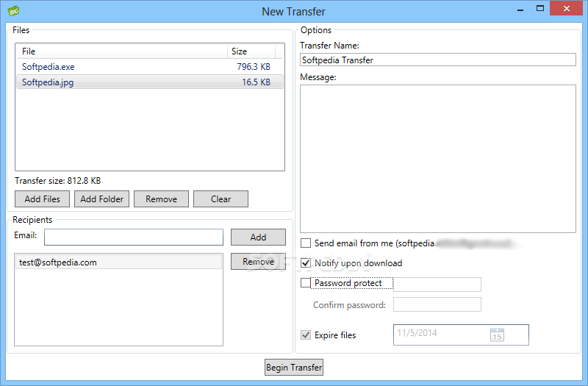The height and width of the screenshot is (386, 588).
Task: Select recipient test@softpedia.com
Action: [x=118, y=262]
